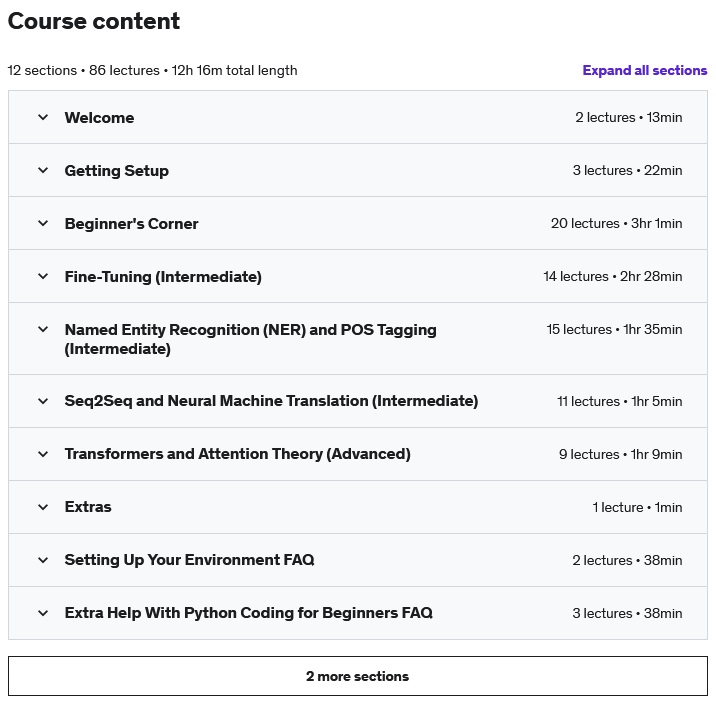The height and width of the screenshot is (701, 716).
Task: Click chevron for Setting Up Your Environment FAQ
Action: tap(43, 560)
